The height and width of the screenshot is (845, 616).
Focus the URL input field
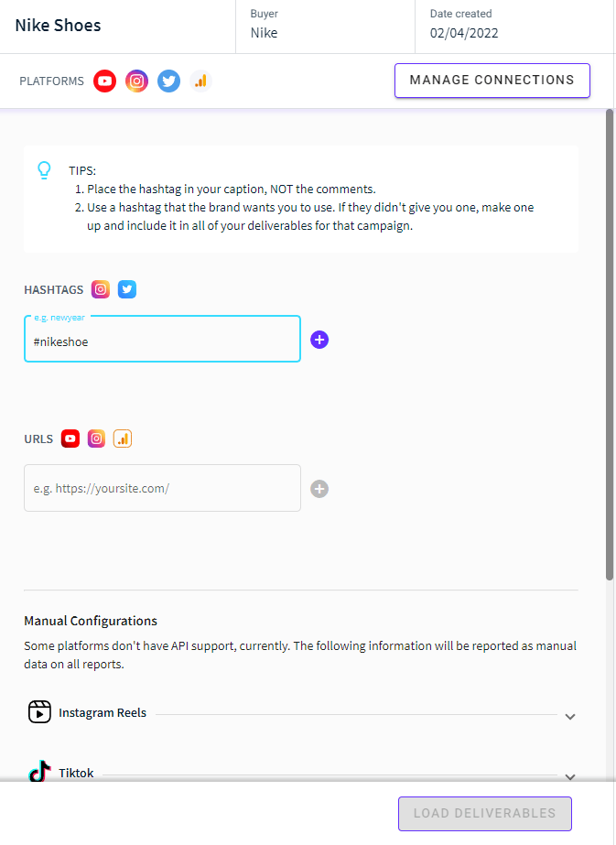coord(162,488)
